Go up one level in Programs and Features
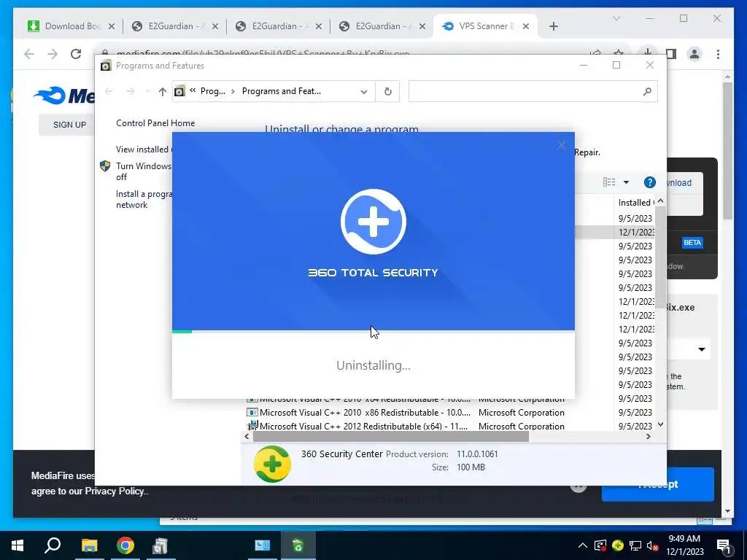Image resolution: width=747 pixels, height=560 pixels. point(163,91)
